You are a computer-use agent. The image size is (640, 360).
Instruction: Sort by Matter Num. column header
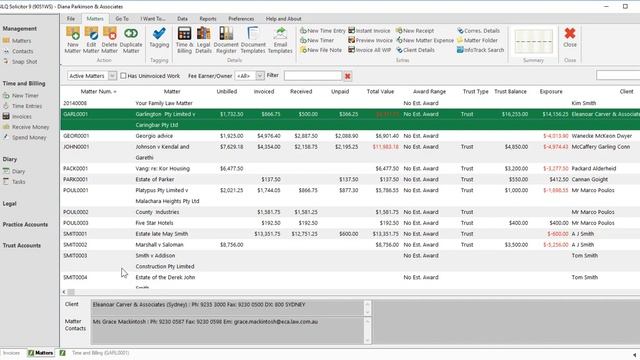pos(98,91)
